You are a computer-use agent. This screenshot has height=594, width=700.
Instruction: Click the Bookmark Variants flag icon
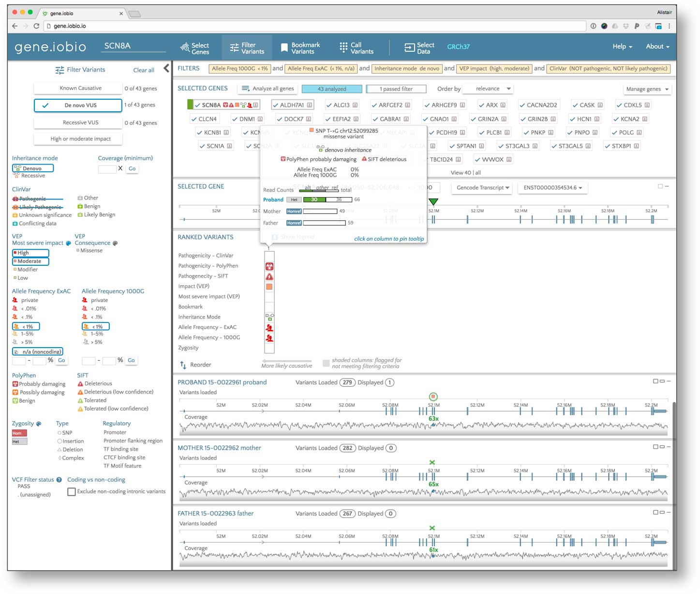[284, 47]
